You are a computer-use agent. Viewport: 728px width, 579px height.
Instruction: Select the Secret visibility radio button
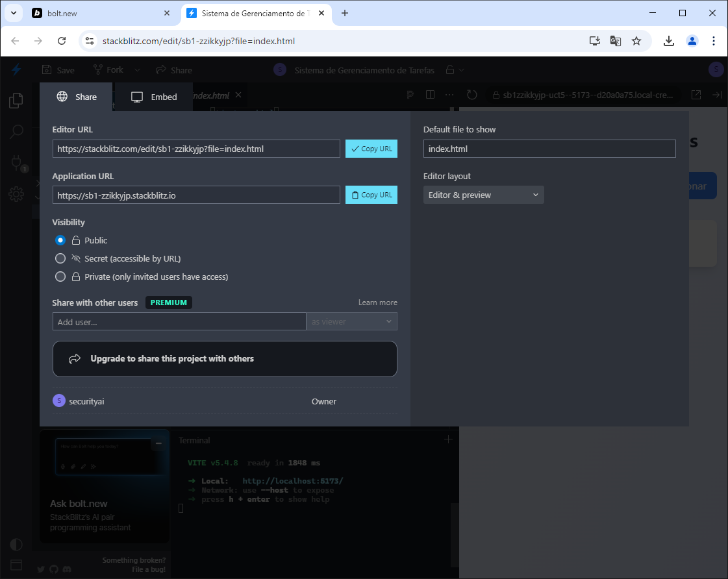[60, 258]
